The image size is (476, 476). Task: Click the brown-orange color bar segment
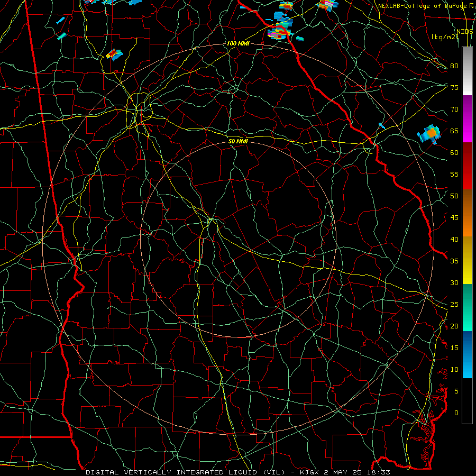[467, 213]
